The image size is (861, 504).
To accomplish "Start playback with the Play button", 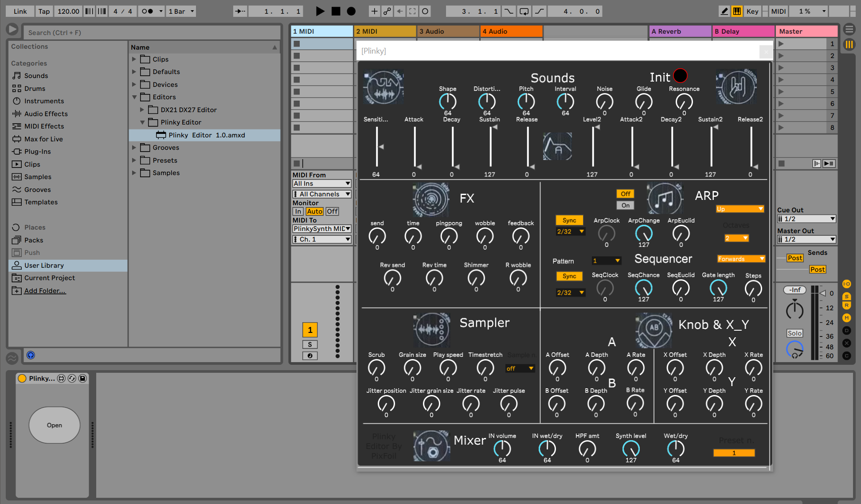I will click(320, 11).
